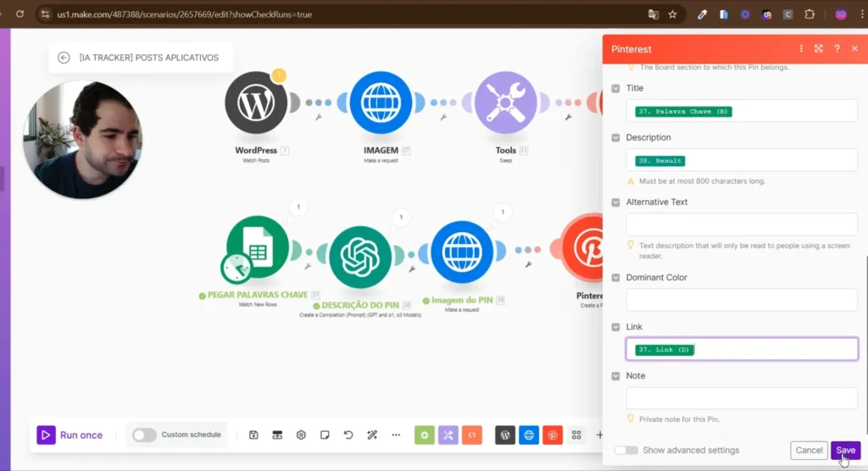Image resolution: width=868 pixels, height=471 pixels.
Task: Click the auto-align magic wand icon
Action: tap(372, 435)
